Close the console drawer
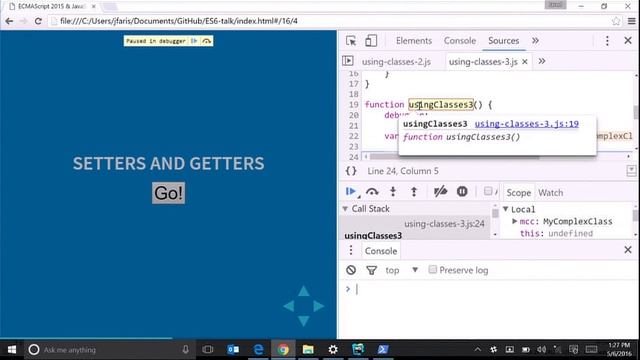Screen dimensions: 640x360 point(628,250)
